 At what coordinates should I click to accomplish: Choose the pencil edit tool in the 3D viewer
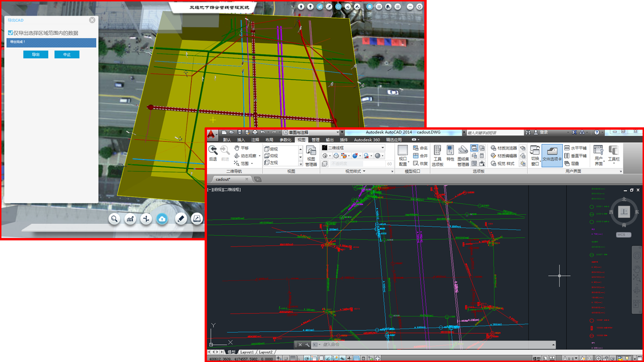181,219
